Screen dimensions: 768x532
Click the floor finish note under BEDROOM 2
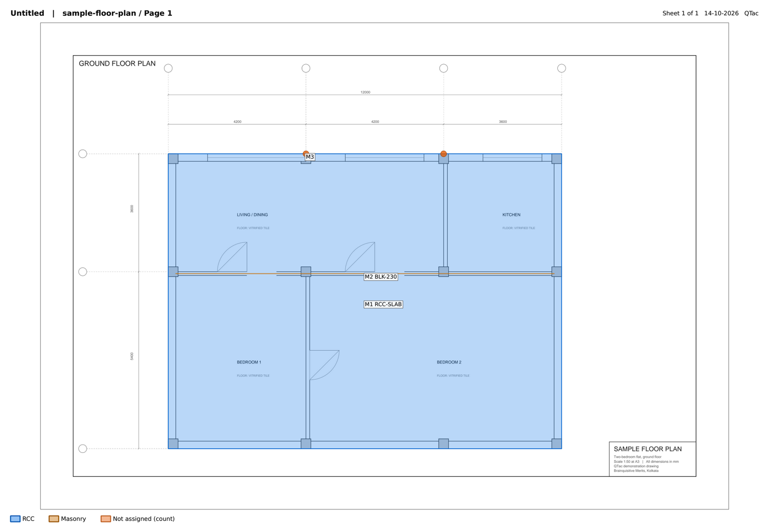[453, 376]
